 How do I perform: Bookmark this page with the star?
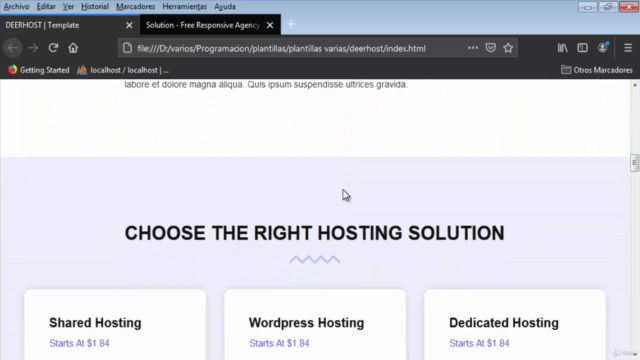point(508,48)
